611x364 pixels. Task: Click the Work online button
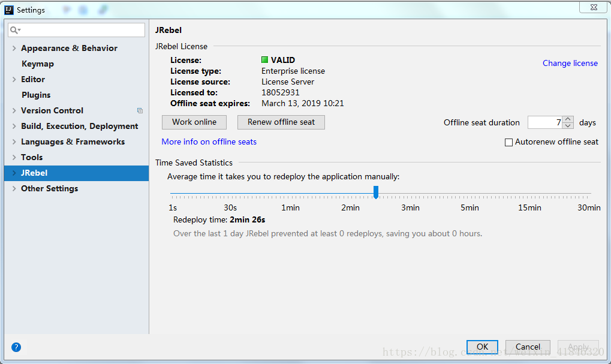coord(194,122)
